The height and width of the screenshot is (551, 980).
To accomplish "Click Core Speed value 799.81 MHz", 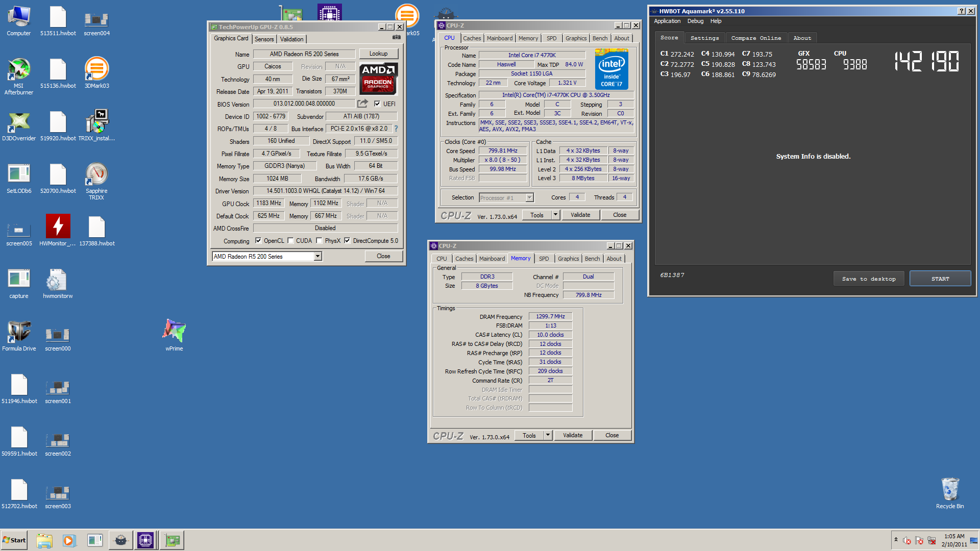I will pos(503,151).
